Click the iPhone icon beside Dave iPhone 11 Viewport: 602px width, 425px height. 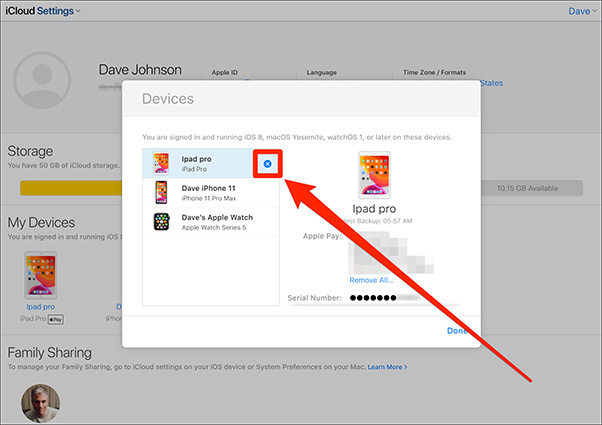(x=161, y=192)
